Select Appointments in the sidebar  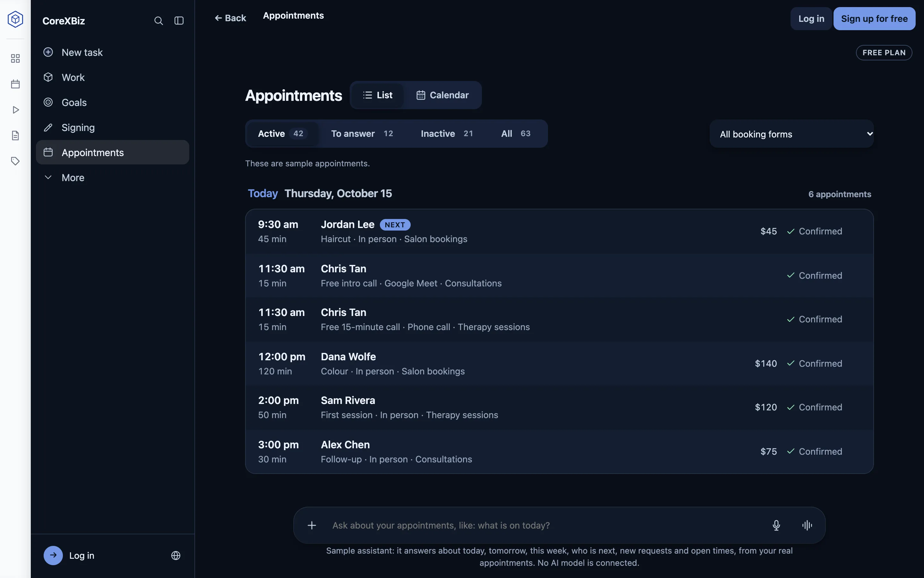112,152
